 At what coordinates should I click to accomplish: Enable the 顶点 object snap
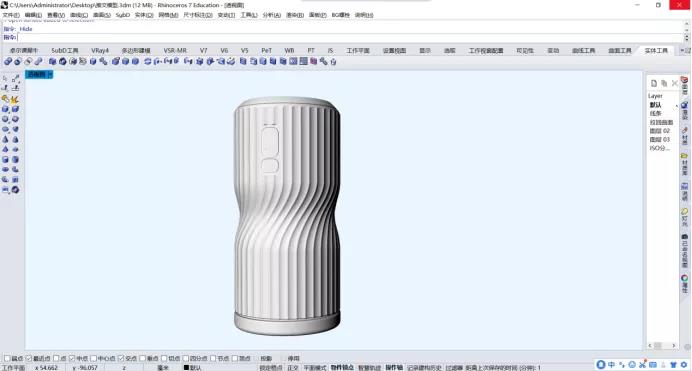(234, 359)
